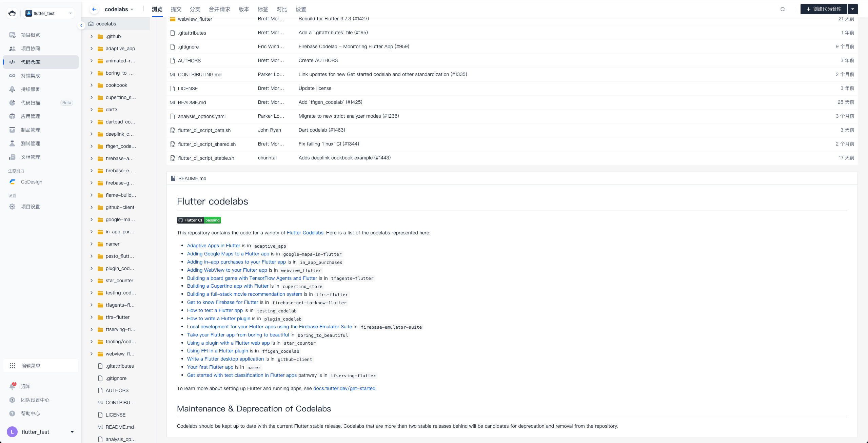Screen dimensions: 868x443
Task: Open the 制品管理 archive icon
Action: tap(12, 130)
